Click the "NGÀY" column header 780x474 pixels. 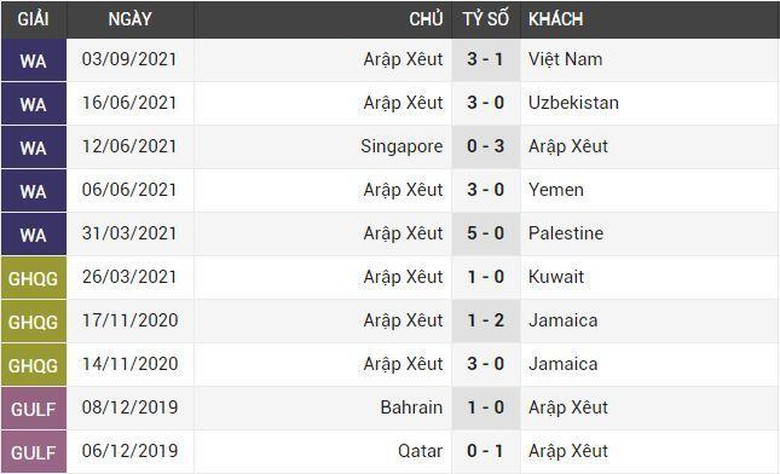point(129,19)
